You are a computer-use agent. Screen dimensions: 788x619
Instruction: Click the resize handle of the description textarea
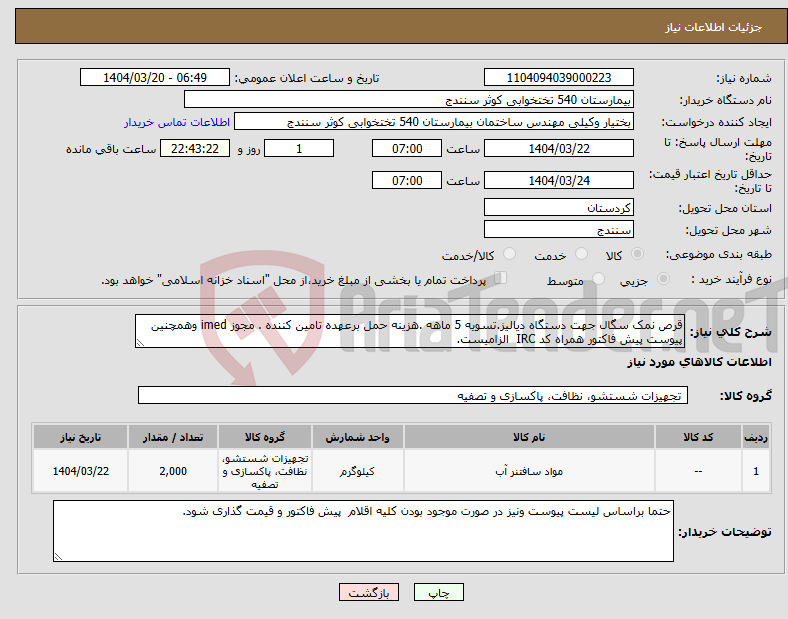(140, 343)
